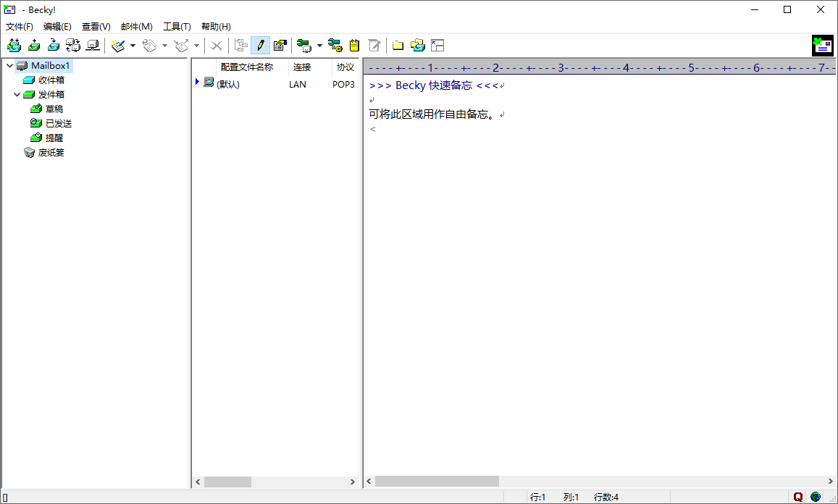Image resolution: width=838 pixels, height=504 pixels.
Task: Open the reply dropdown arrow
Action: (x=164, y=46)
